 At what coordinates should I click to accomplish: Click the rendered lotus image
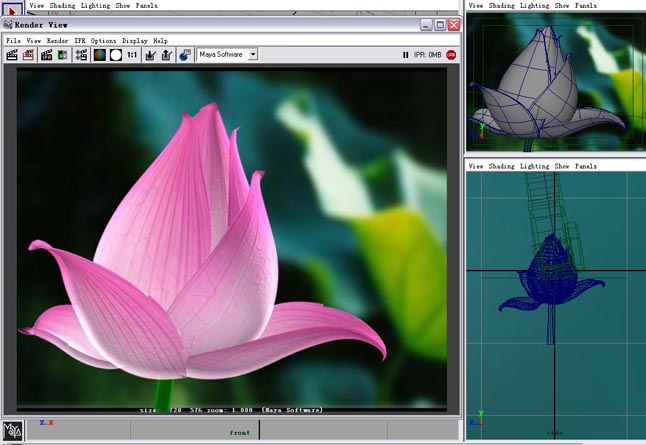click(x=232, y=239)
